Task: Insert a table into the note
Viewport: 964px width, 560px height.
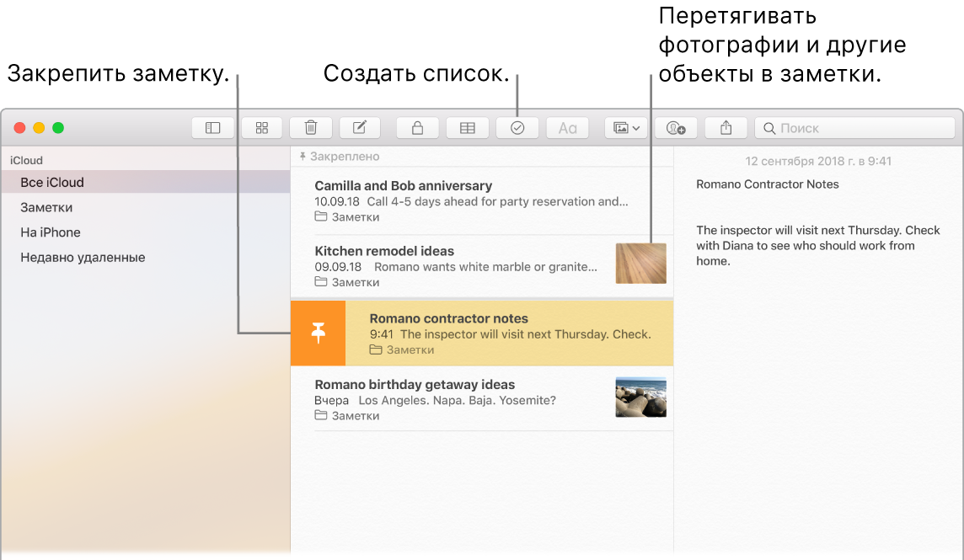Action: [467, 127]
